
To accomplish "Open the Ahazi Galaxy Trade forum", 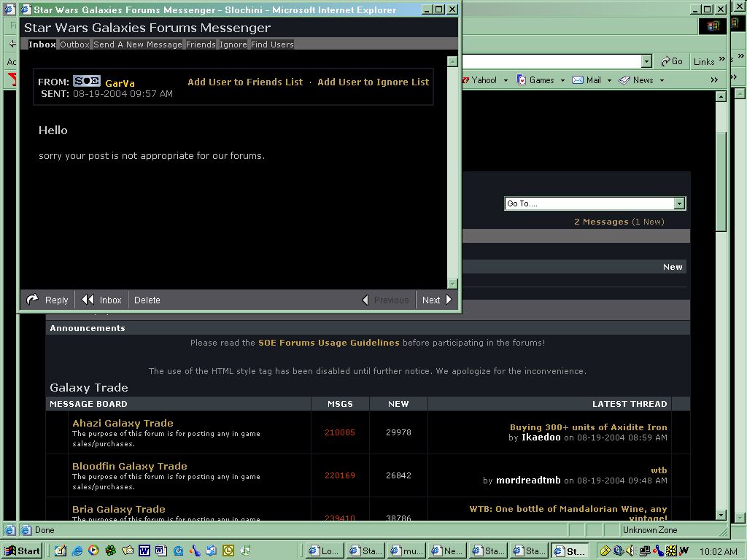I will click(123, 423).
